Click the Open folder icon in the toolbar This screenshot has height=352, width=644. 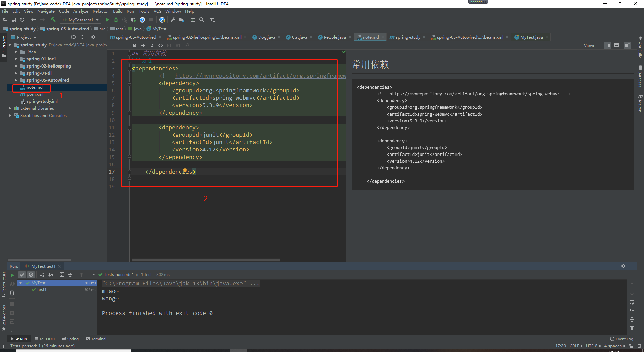pyautogui.click(x=5, y=20)
